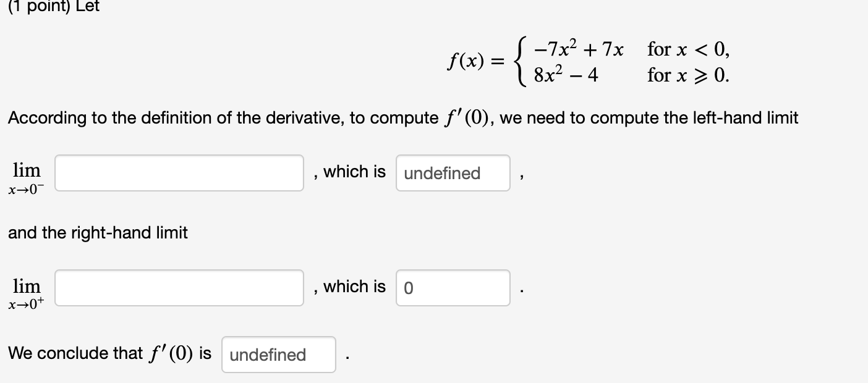Select the expression 8x² − 4
This screenshot has height=383, width=868.
pyautogui.click(x=567, y=75)
